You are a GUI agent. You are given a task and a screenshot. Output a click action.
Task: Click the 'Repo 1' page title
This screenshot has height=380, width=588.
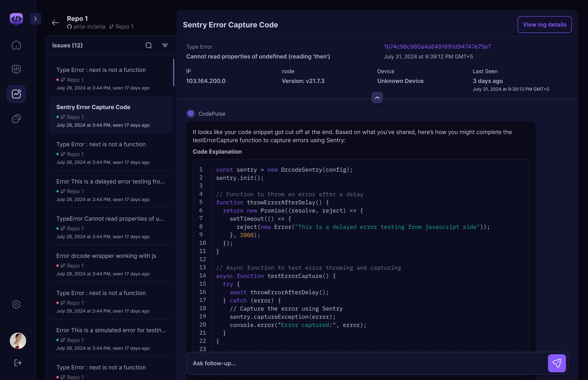pos(77,19)
